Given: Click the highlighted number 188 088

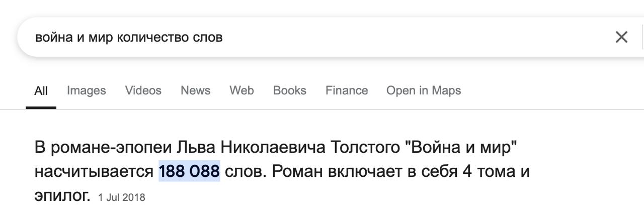Looking at the screenshot, I should (x=189, y=172).
